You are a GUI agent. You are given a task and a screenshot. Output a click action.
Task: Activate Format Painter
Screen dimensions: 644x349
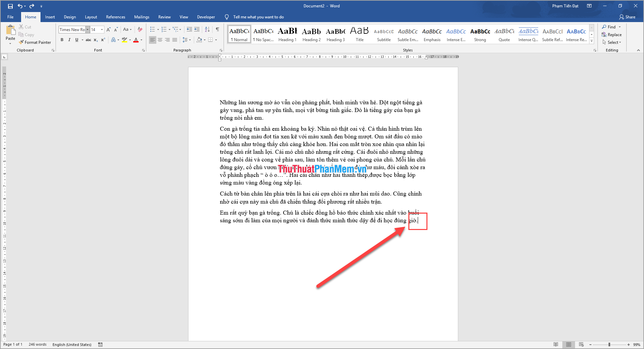35,42
